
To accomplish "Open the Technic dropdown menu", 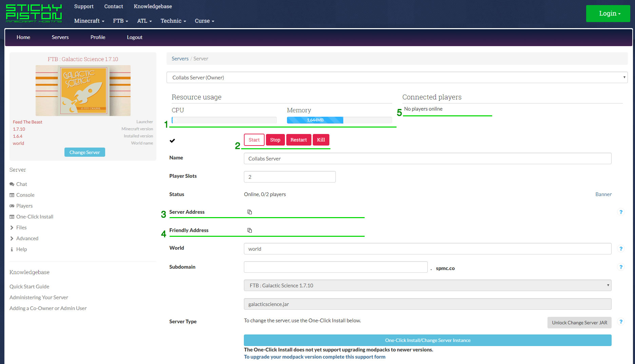I will click(x=173, y=21).
